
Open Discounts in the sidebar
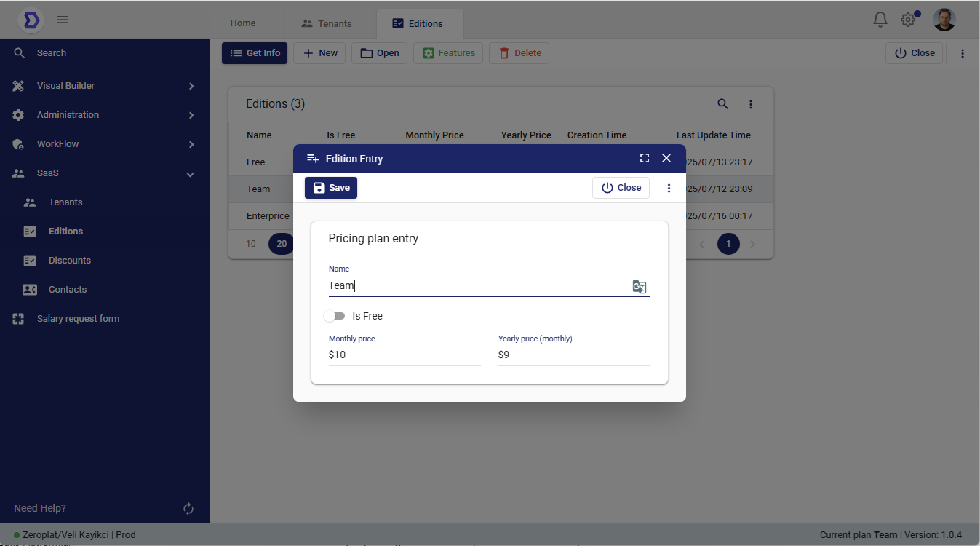[70, 261]
